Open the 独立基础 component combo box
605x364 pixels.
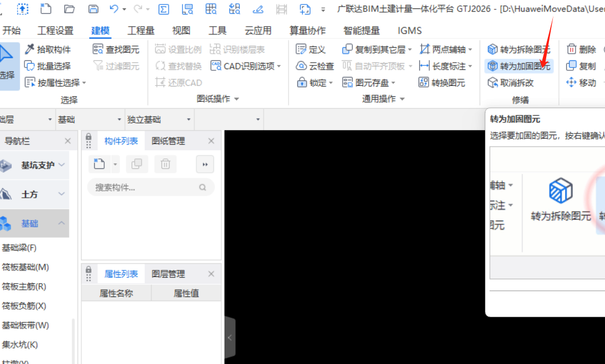click(159, 120)
